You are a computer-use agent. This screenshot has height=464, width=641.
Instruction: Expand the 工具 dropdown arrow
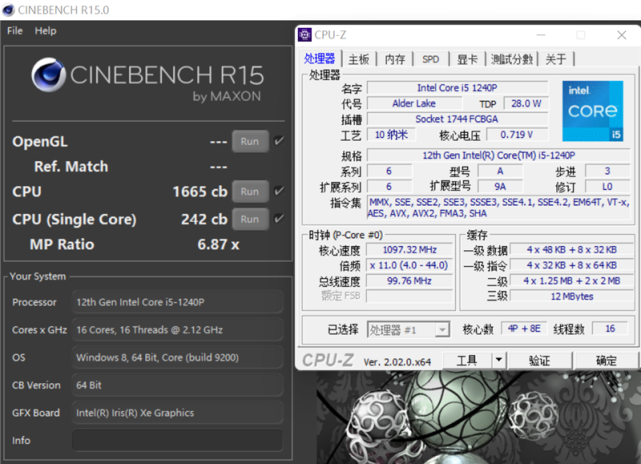(497, 360)
